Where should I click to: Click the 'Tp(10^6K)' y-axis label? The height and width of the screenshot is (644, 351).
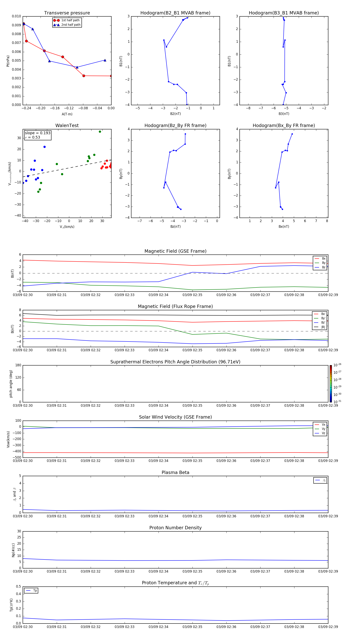coord(11,605)
